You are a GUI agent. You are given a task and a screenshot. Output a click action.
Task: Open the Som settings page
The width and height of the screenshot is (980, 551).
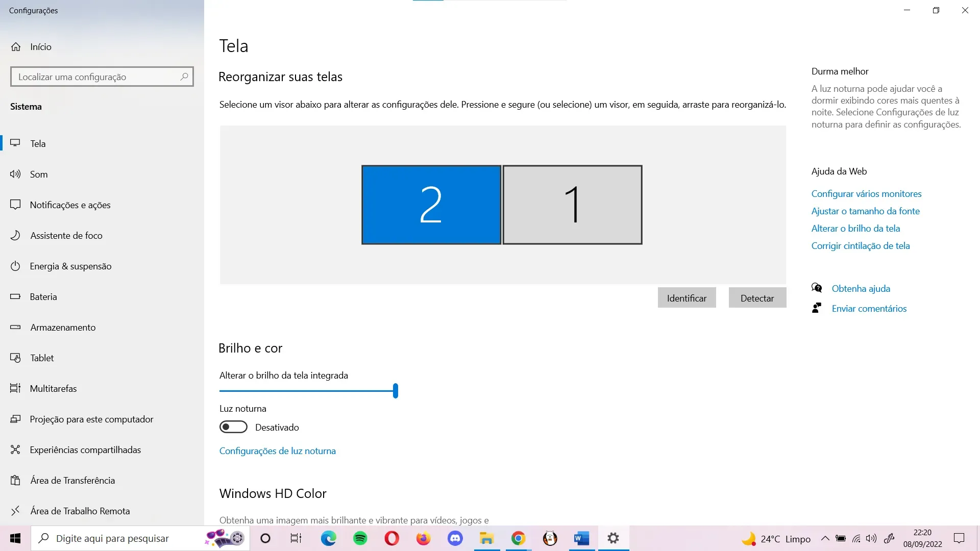(x=102, y=174)
